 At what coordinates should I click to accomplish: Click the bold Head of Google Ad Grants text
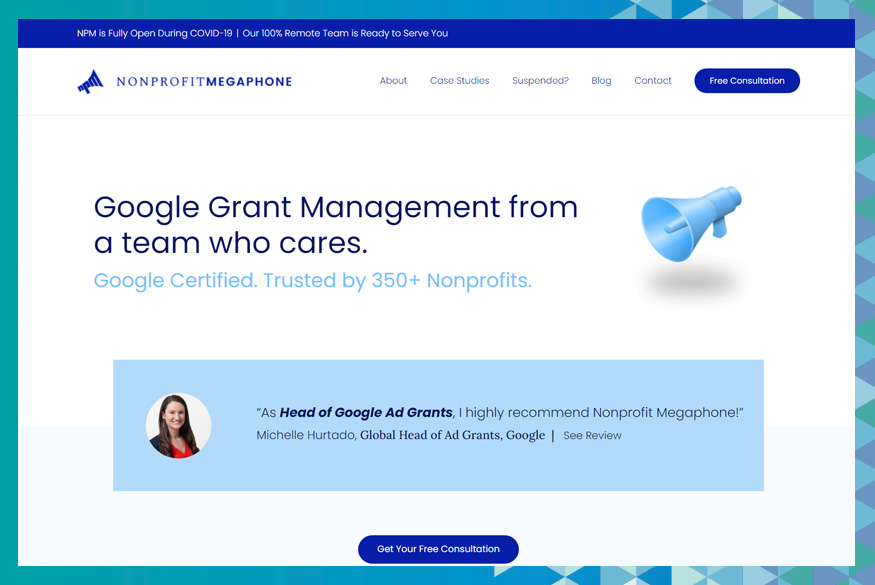[x=366, y=412]
